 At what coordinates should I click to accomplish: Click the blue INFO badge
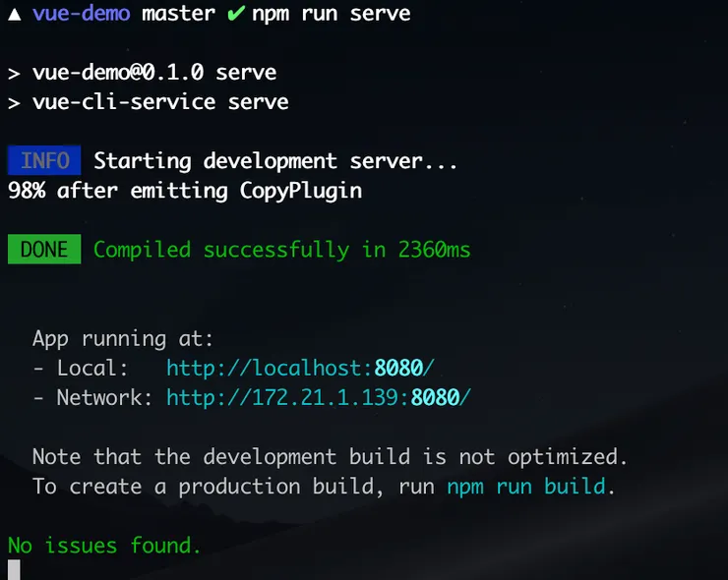[44, 160]
